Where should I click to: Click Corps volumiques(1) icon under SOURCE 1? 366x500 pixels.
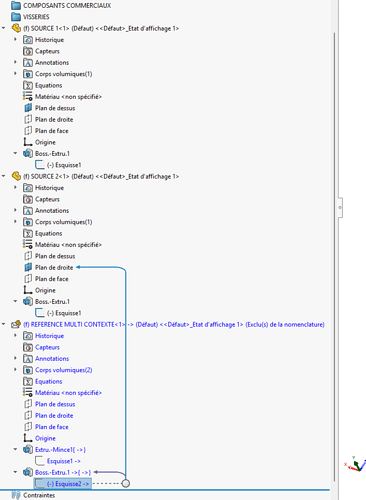(28, 74)
